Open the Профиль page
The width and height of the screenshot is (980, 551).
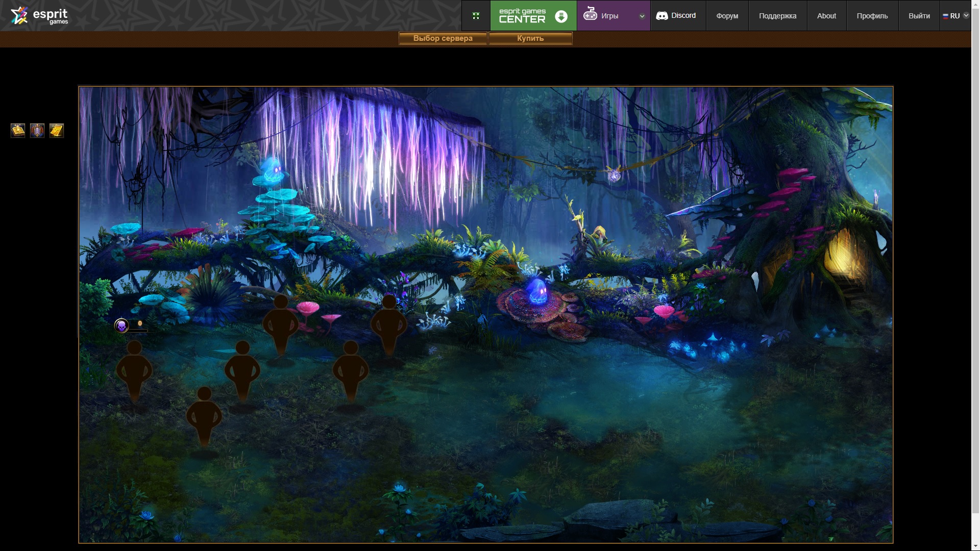click(x=872, y=16)
